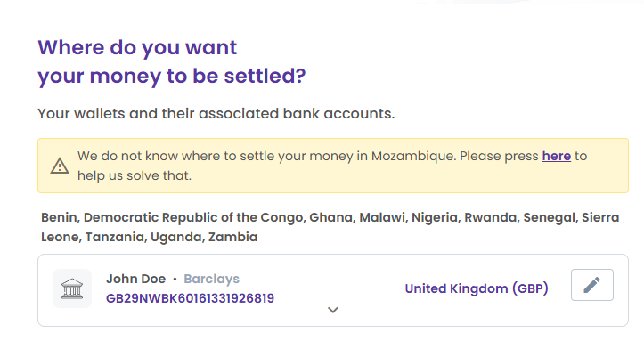Open the 'here' link for Mozambique

tap(556, 156)
